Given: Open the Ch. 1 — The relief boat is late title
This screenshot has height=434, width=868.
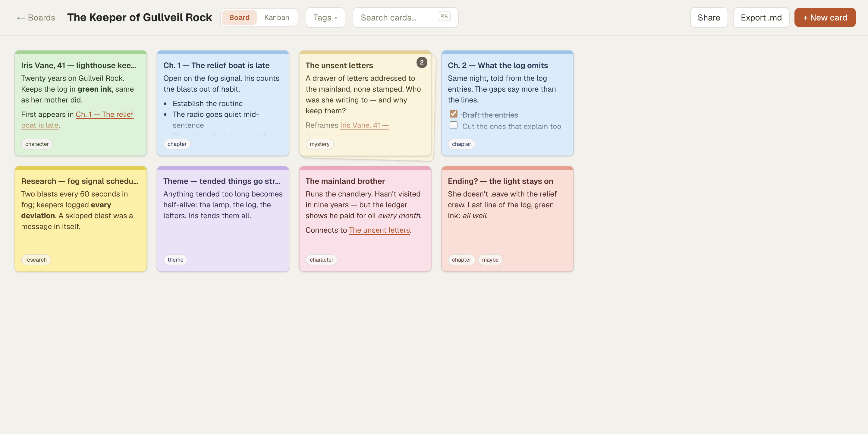Looking at the screenshot, I should tap(216, 65).
